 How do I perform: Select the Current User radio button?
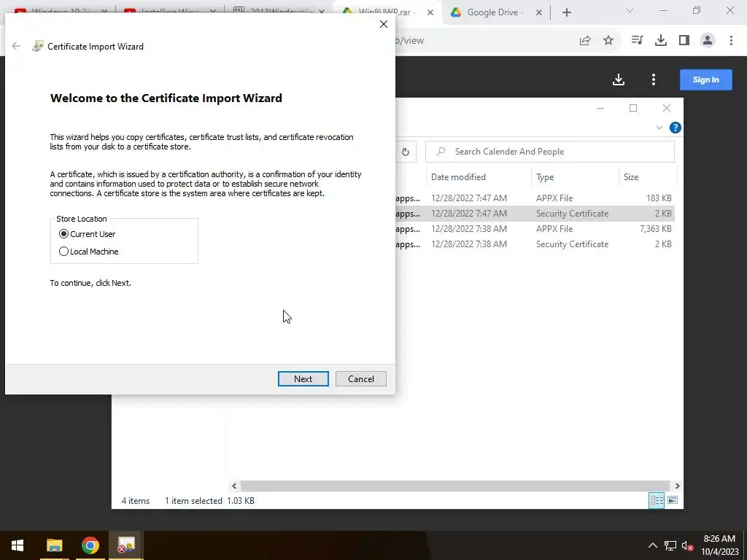pyautogui.click(x=64, y=234)
